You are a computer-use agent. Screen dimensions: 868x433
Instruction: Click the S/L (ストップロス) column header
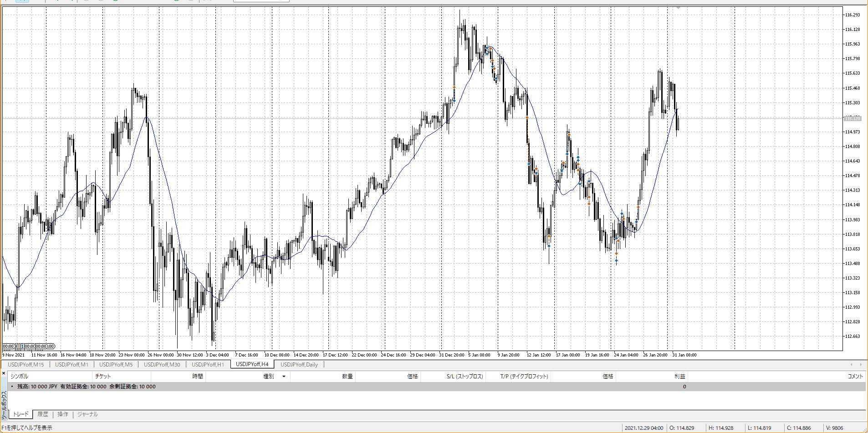click(x=465, y=377)
